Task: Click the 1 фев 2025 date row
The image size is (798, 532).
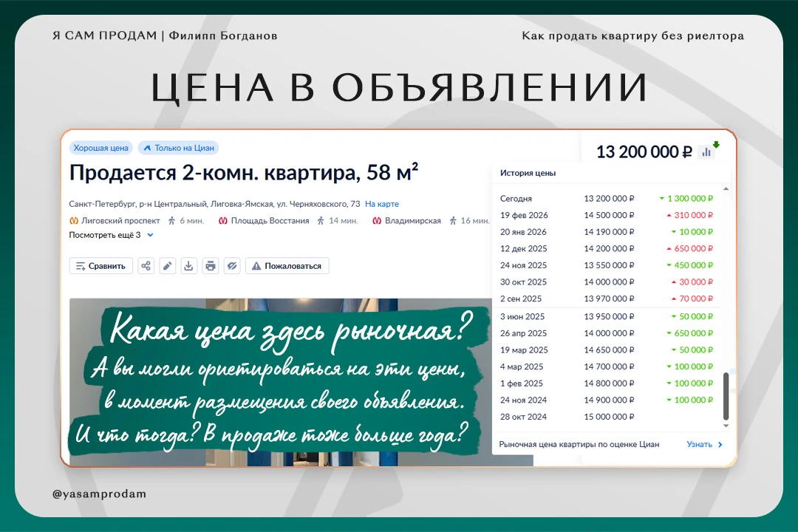Action: coord(607,383)
